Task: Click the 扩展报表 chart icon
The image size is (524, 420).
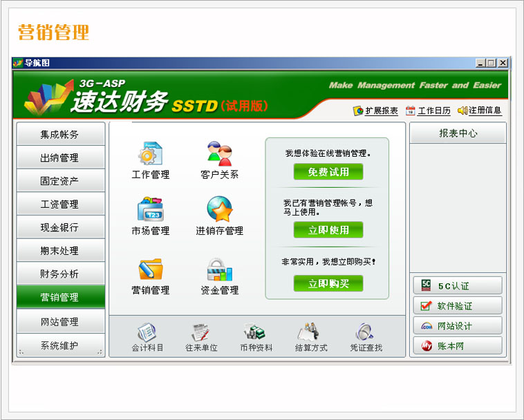Action: tap(358, 111)
